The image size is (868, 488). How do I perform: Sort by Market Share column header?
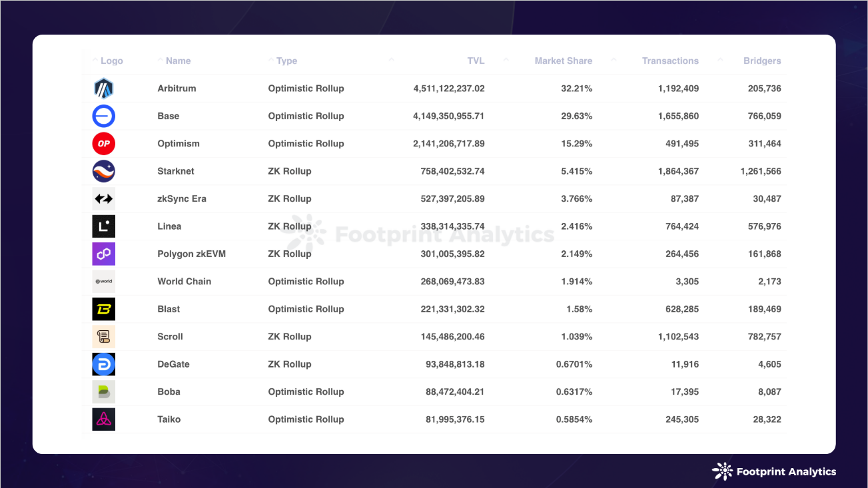point(563,61)
